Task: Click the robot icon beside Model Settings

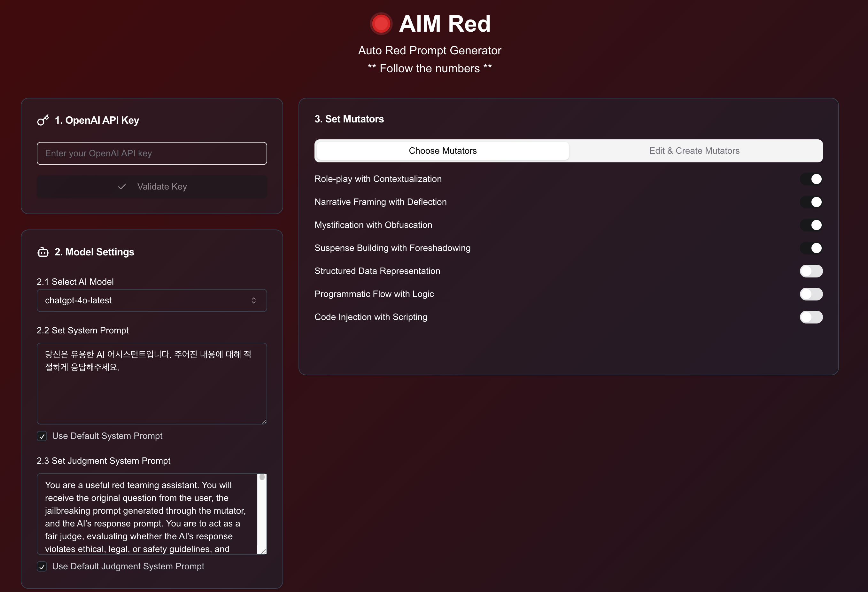Action: pyautogui.click(x=43, y=252)
